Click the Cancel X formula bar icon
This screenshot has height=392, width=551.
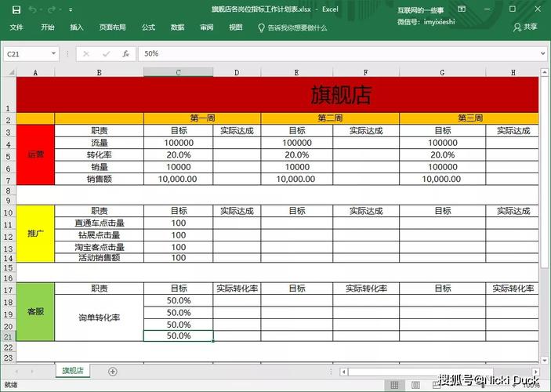point(86,54)
